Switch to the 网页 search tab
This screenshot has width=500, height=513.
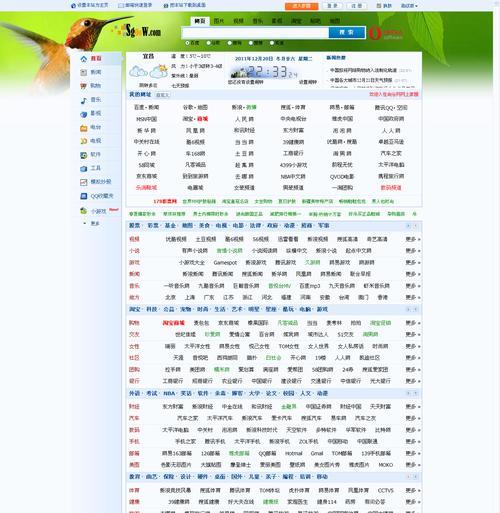coord(200,21)
